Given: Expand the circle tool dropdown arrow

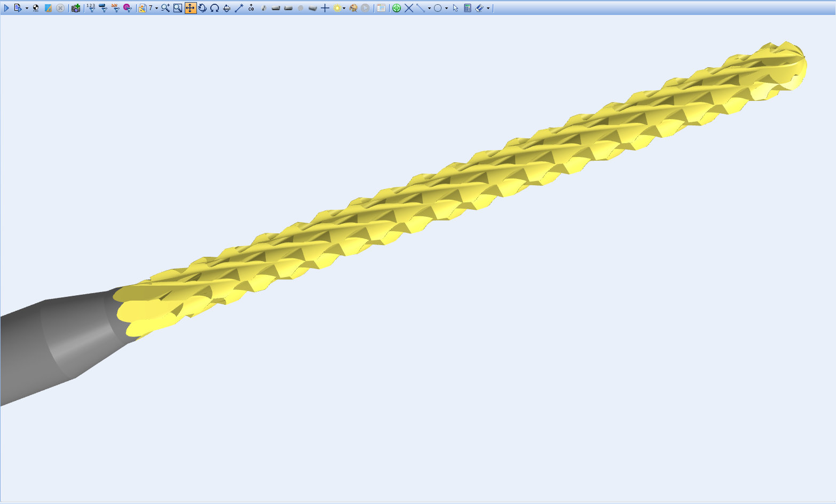Looking at the screenshot, I should (446, 9).
